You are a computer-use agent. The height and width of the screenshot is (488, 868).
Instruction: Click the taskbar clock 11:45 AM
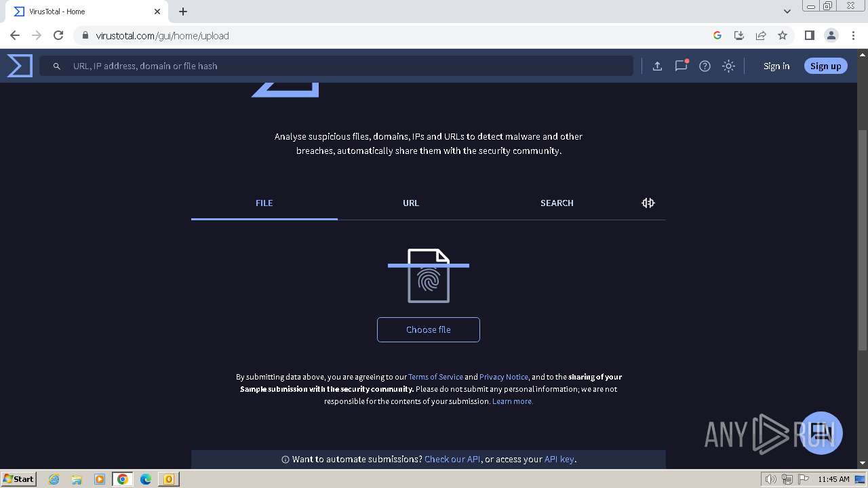833,479
